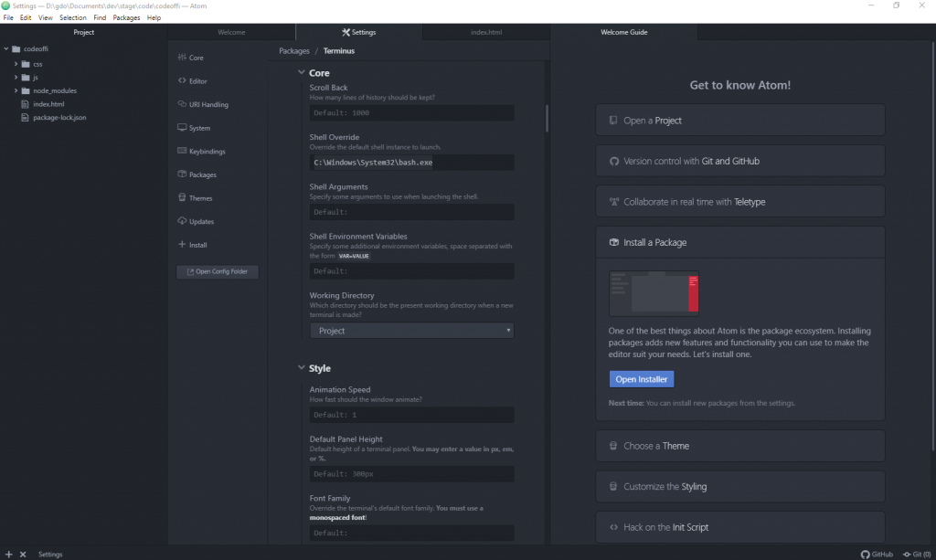
Task: Open the Selection menu
Action: pos(73,18)
